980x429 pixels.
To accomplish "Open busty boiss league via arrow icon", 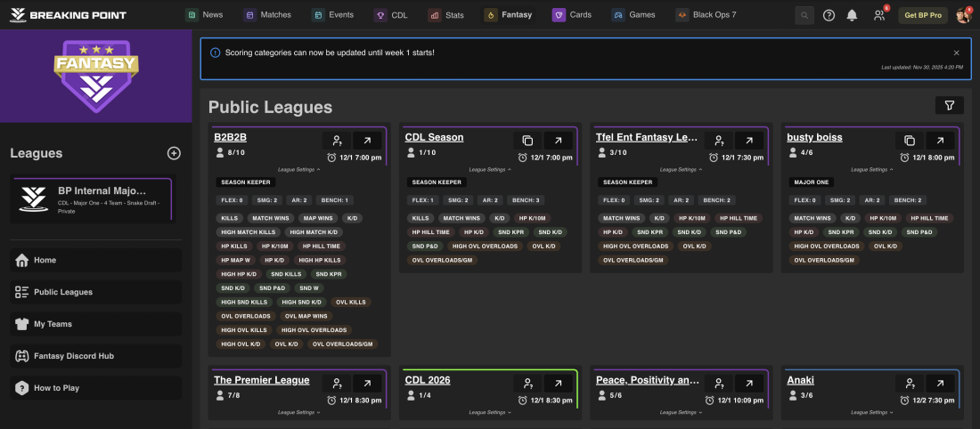I will [x=940, y=141].
